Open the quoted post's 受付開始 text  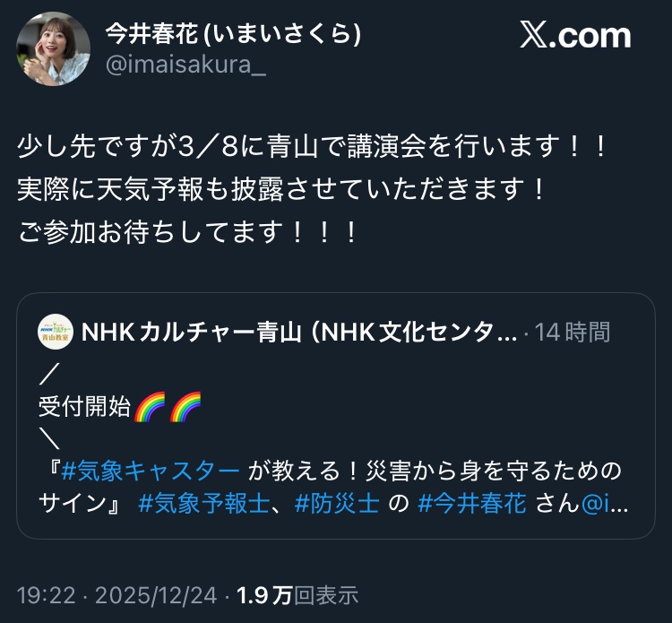pos(84,406)
